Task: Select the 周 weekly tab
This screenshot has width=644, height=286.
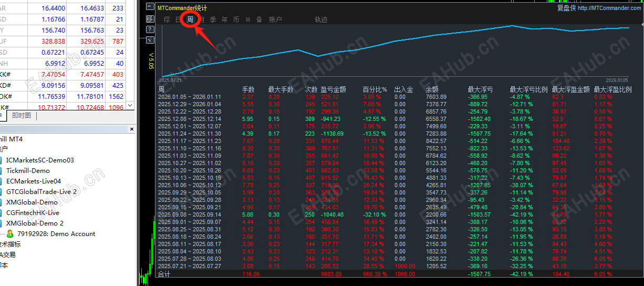Action: point(190,19)
